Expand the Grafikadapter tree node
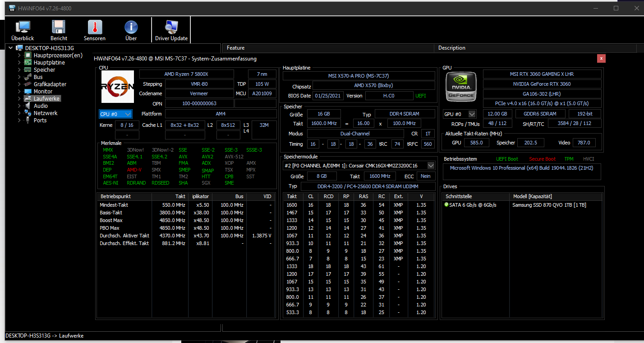This screenshot has height=343, width=644. [x=19, y=84]
